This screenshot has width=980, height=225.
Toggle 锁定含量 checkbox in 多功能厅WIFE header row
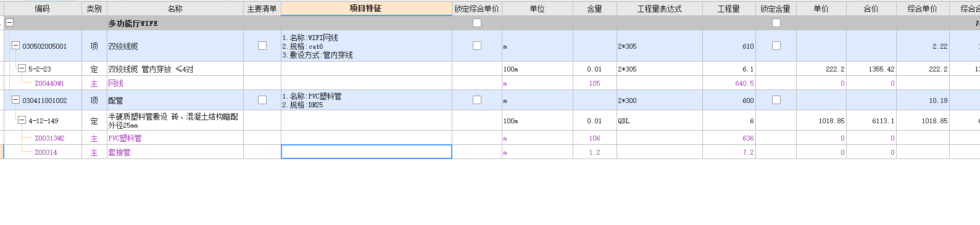776,23
